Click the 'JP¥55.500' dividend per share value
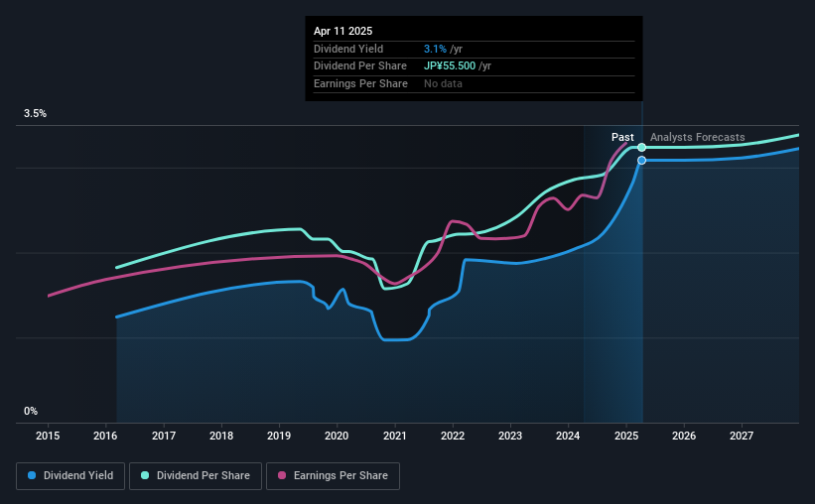This screenshot has height=504, width=815. [450, 66]
